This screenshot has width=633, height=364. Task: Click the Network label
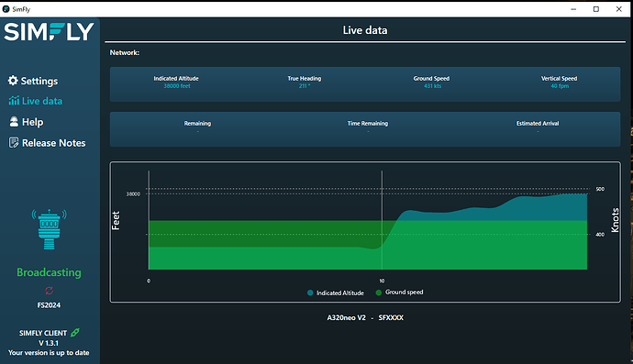click(125, 52)
